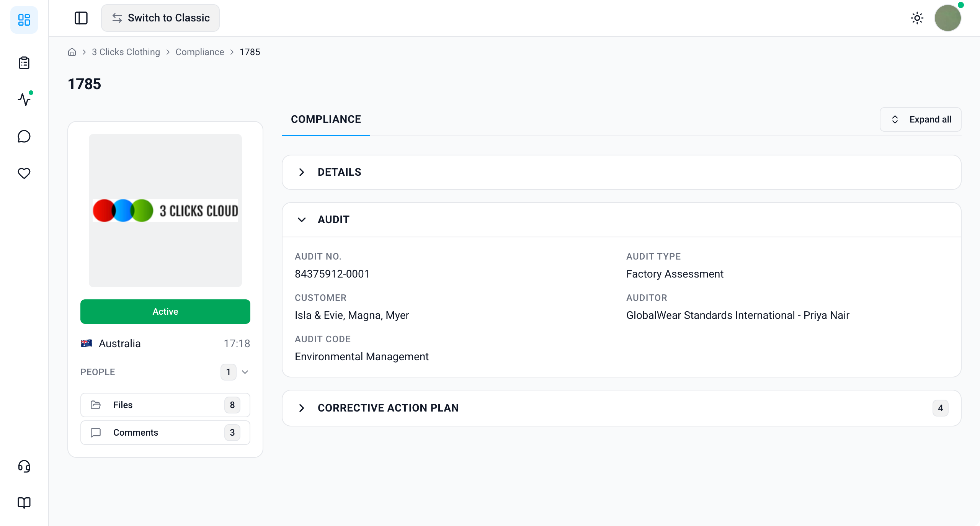980x526 pixels.
Task: Collapse the AUDIT section
Action: [x=622, y=220]
